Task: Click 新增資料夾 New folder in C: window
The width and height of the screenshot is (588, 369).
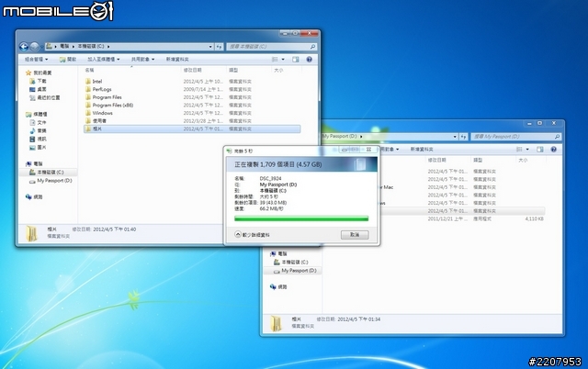Action: pyautogui.click(x=177, y=59)
